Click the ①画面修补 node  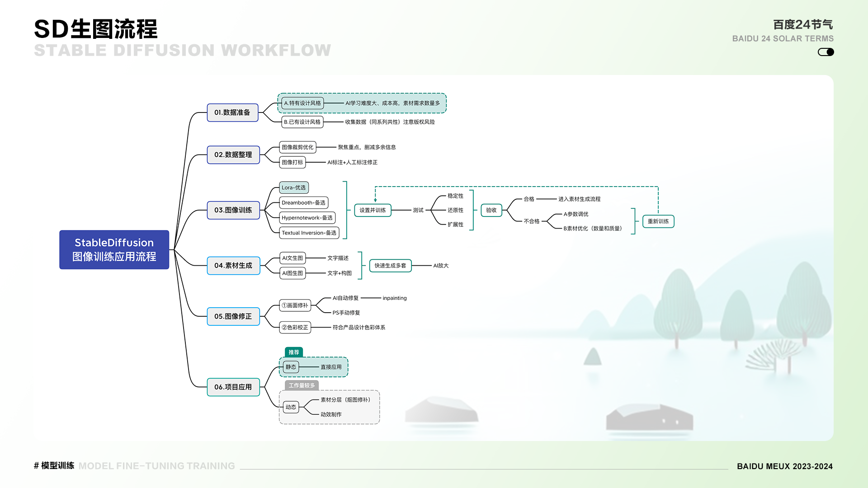point(295,305)
